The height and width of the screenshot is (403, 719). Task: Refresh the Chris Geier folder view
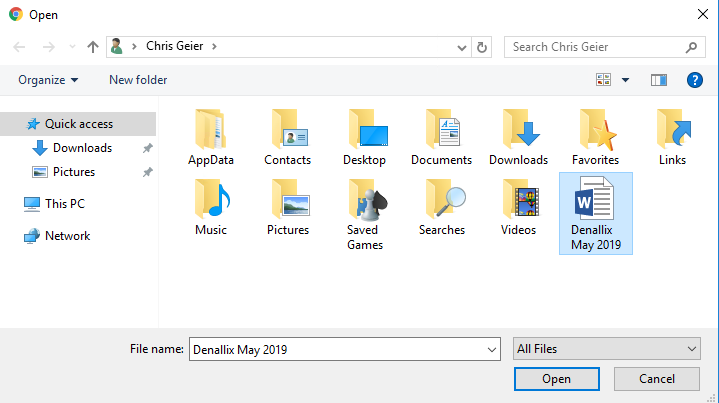pyautogui.click(x=481, y=47)
